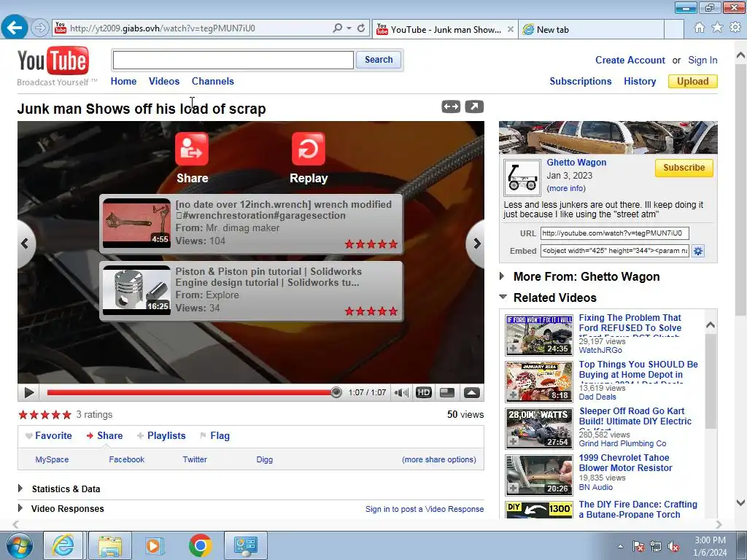Open the address bar dropdown arrow
This screenshot has height=560, width=747.
click(349, 28)
